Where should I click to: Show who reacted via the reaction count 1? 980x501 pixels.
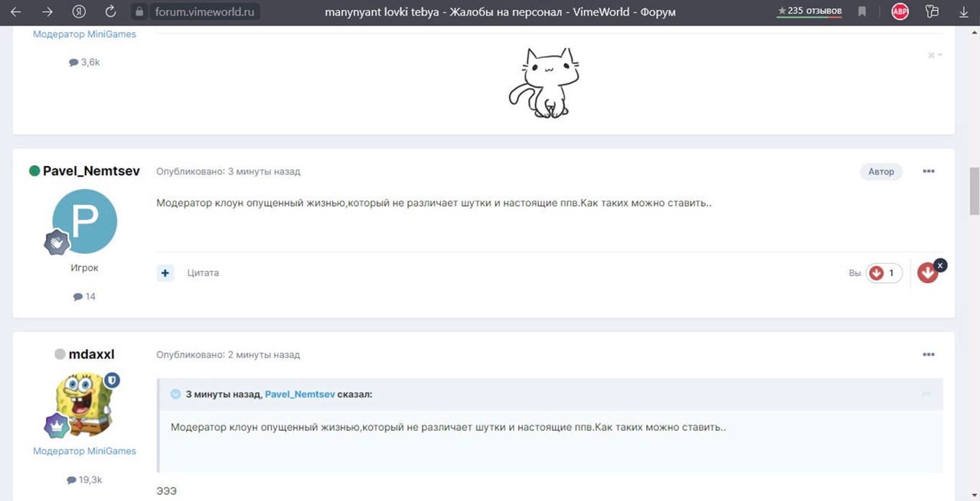point(890,273)
